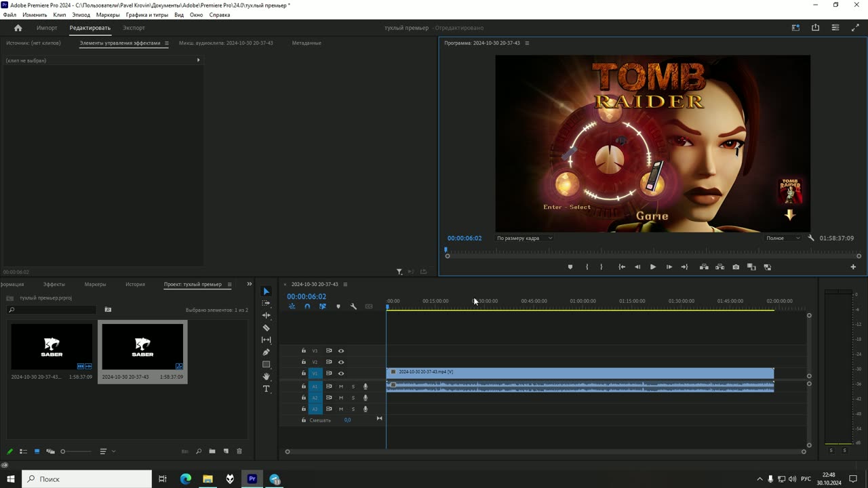Open the Графика и титры menu
Image resolution: width=868 pixels, height=488 pixels.
[x=147, y=14]
